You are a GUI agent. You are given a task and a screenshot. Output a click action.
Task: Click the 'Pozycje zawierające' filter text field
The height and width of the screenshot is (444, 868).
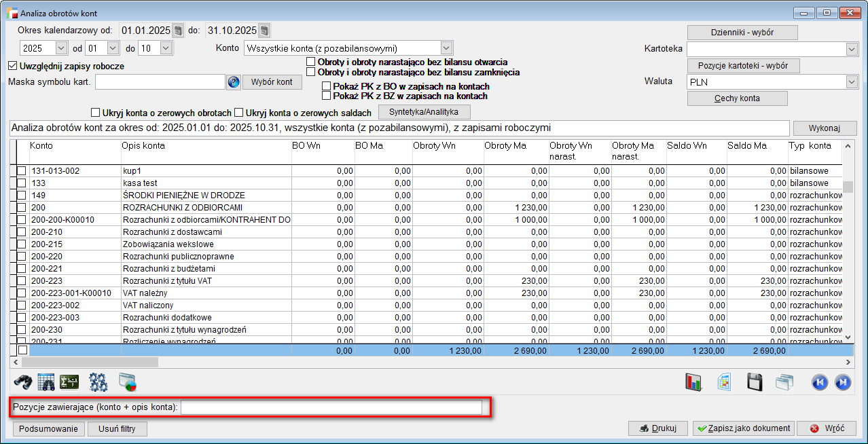click(331, 407)
